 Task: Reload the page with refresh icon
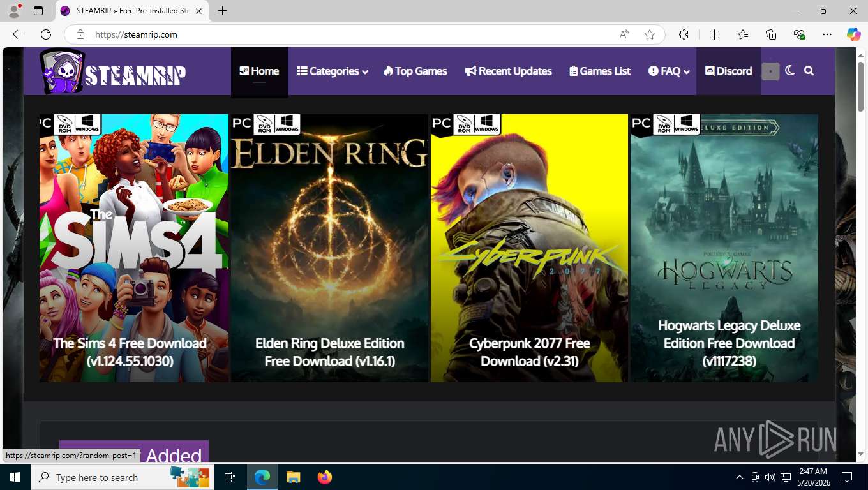46,34
